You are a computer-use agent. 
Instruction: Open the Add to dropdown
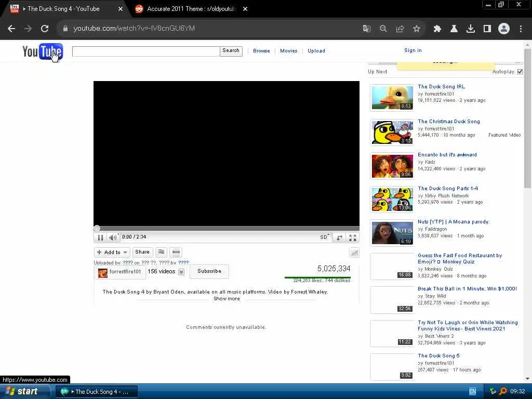[x=112, y=252]
